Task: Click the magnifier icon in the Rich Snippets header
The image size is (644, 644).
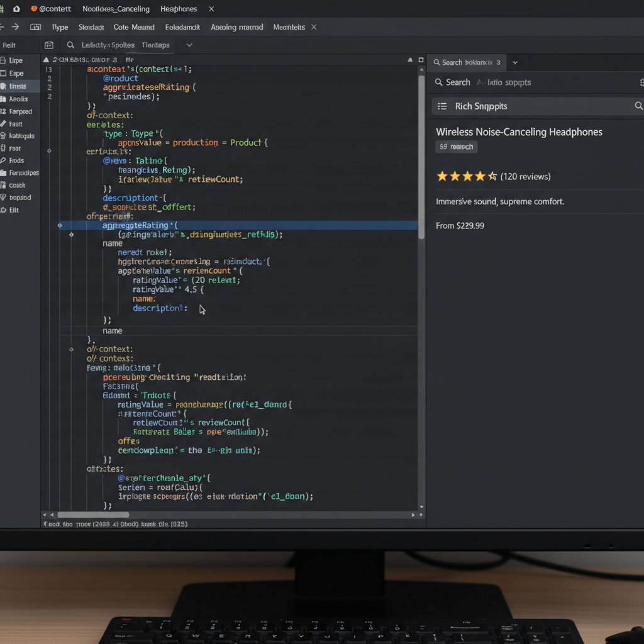Action: pos(639,106)
